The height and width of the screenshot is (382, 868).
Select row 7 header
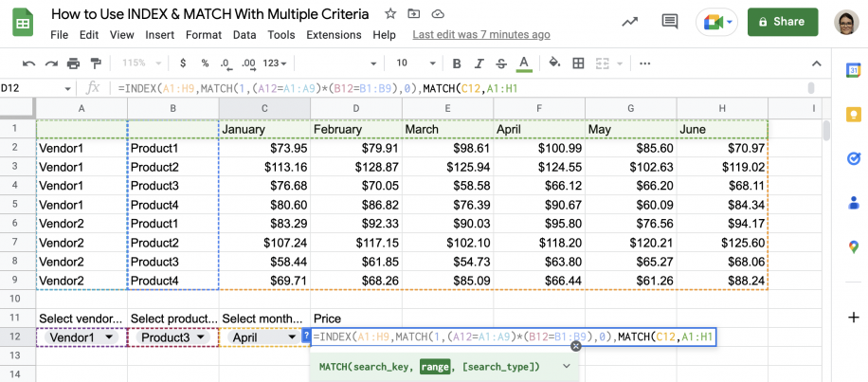coord(15,243)
